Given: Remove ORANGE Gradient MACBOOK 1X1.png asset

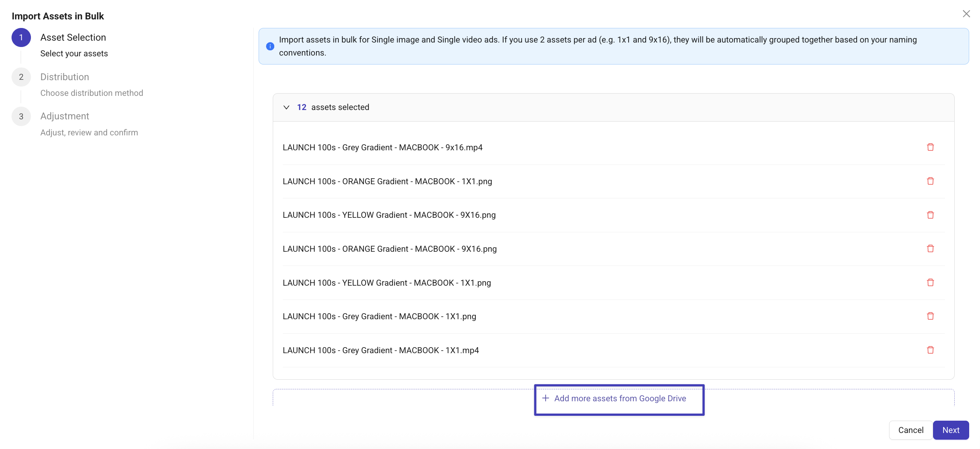Looking at the screenshot, I should 930,181.
